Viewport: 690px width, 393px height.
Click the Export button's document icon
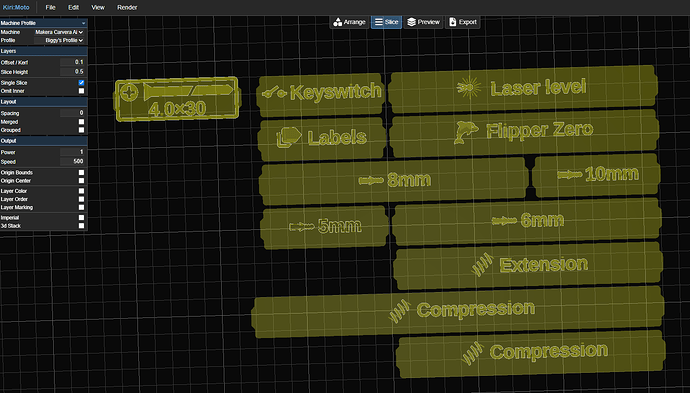[452, 22]
